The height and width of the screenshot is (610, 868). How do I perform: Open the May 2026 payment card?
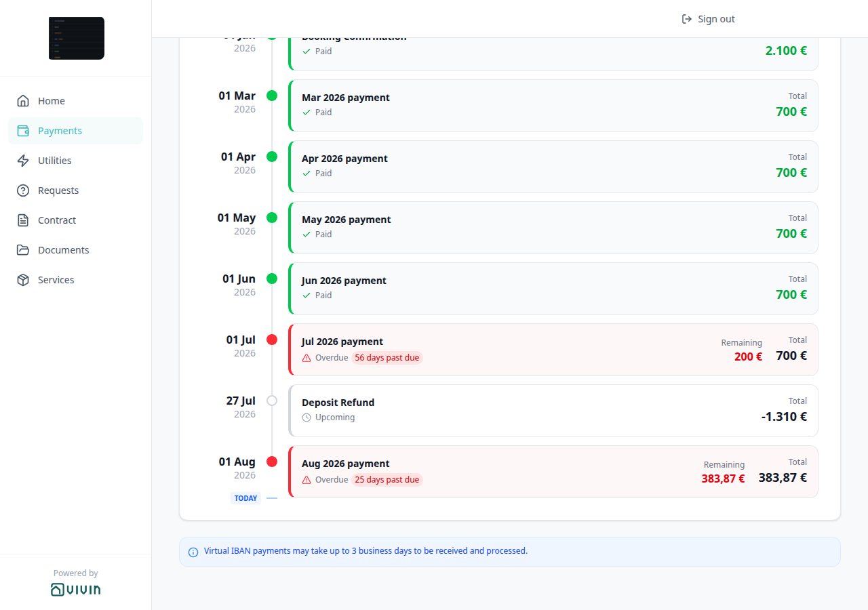553,228
